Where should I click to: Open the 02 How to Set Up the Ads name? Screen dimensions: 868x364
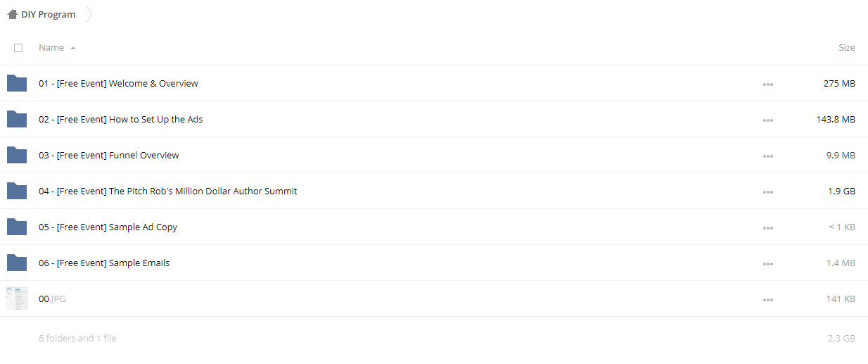(x=121, y=119)
